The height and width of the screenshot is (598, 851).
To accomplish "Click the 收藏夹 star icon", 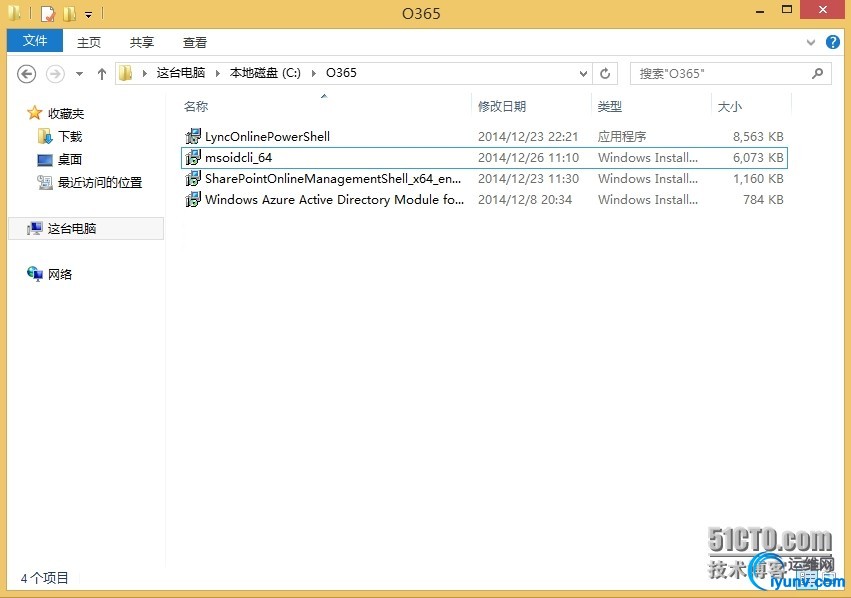I will pos(35,113).
